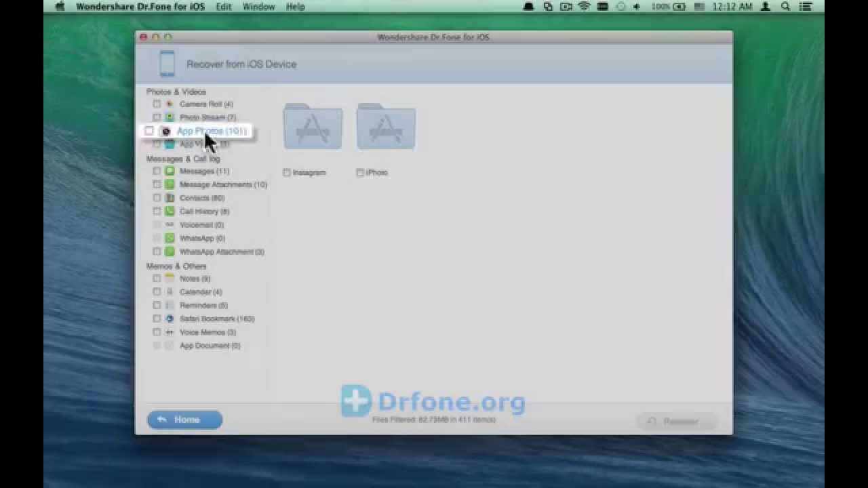Tick the Safari Bookmark checkbox

[157, 319]
